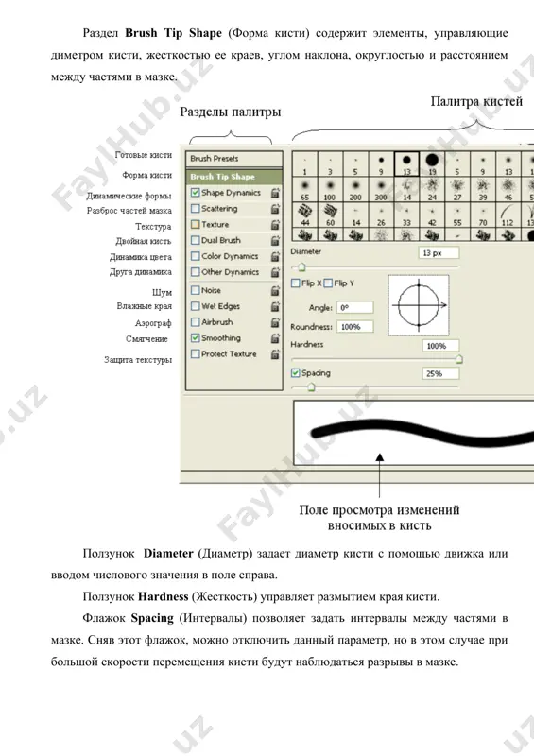The image size is (534, 756).
Task: Click the Roundness input field
Action: pos(354,327)
